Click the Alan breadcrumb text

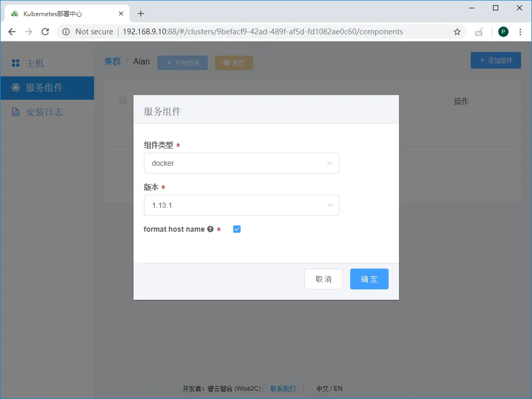141,61
